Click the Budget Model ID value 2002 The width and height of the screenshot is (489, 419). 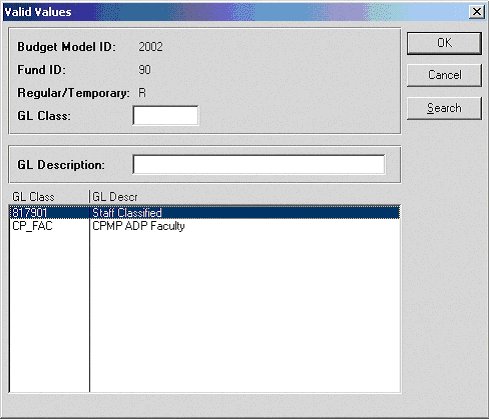[150, 47]
